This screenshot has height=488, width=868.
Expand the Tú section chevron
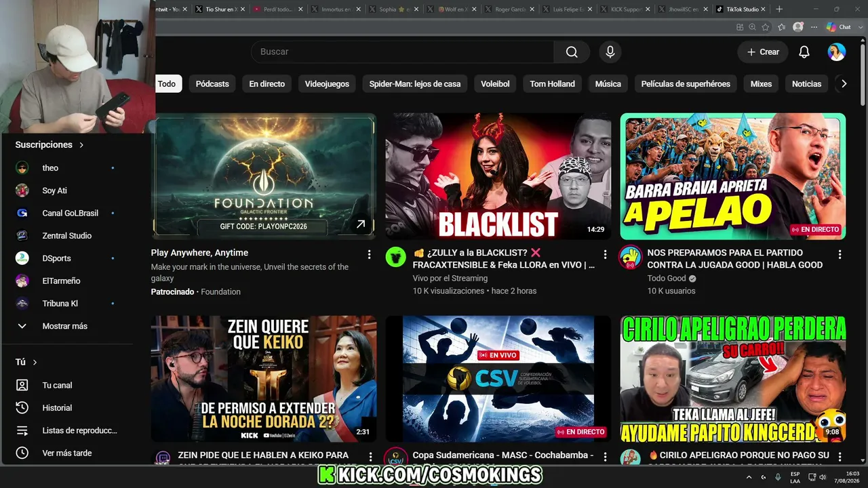(x=35, y=363)
